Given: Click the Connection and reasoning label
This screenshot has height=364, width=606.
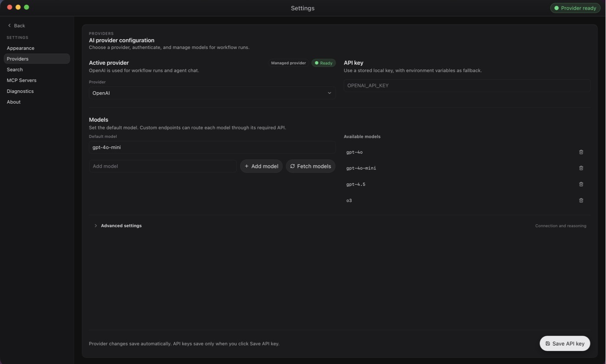Looking at the screenshot, I should coord(561,226).
